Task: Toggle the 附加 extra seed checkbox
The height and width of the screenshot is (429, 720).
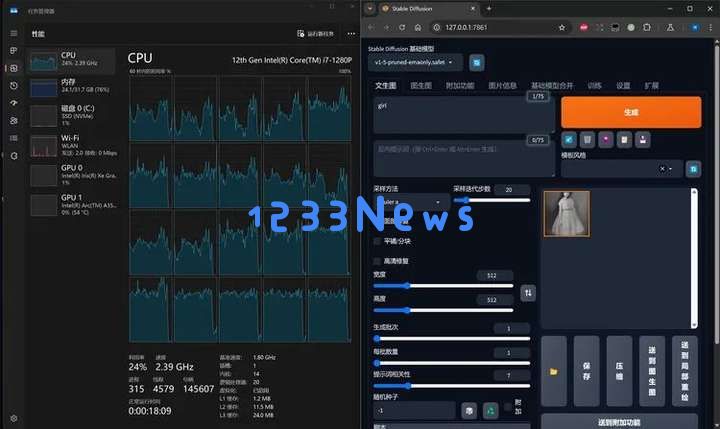Action: coord(507,406)
